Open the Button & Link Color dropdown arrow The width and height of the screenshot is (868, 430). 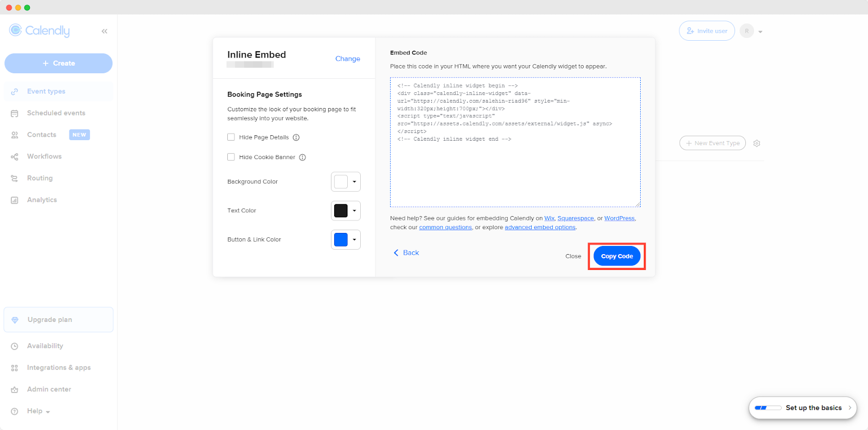pyautogui.click(x=354, y=239)
